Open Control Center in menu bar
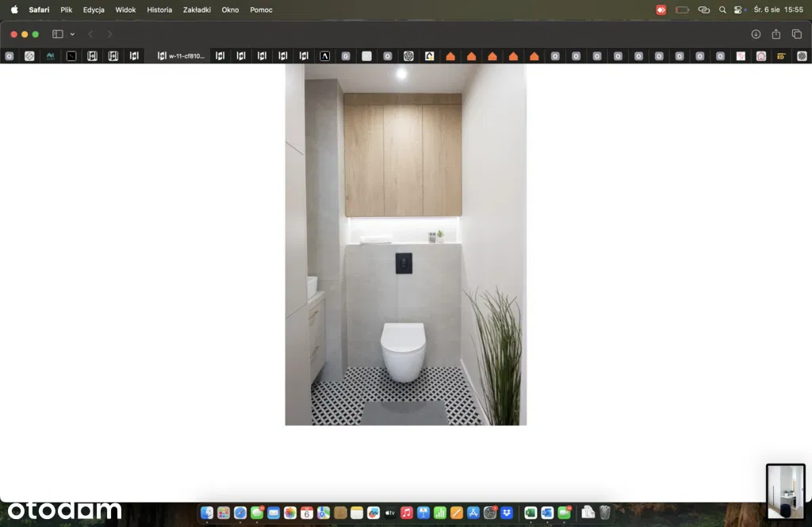 (x=740, y=10)
